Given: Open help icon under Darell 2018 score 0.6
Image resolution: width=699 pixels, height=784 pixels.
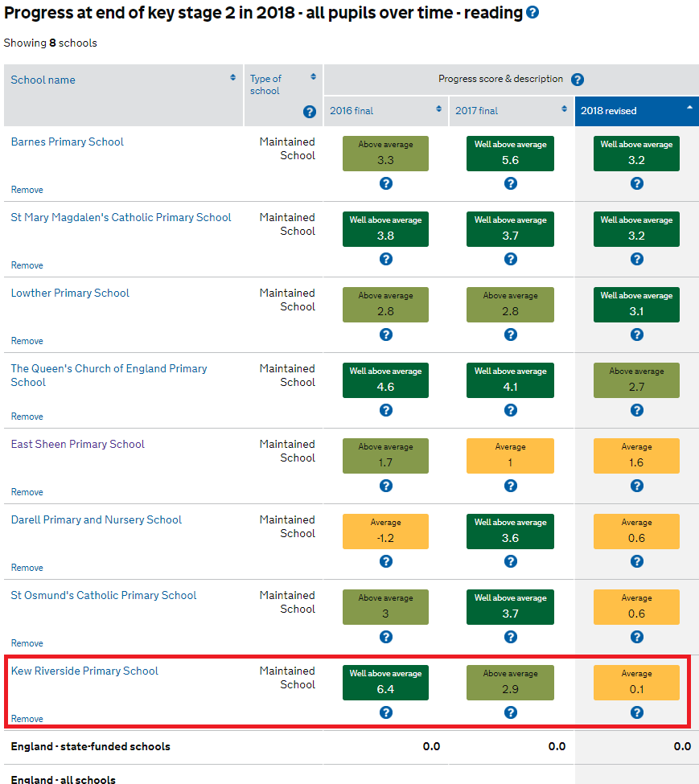Looking at the screenshot, I should tap(637, 561).
